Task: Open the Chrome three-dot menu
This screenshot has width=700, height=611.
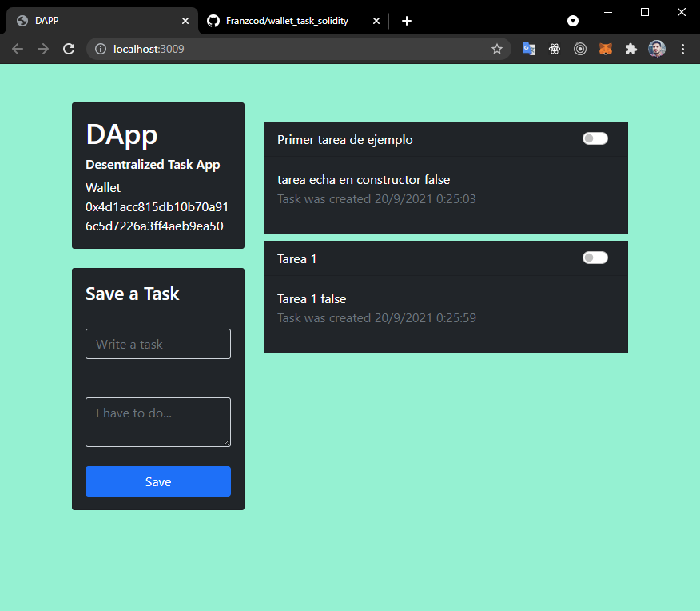Action: click(683, 49)
